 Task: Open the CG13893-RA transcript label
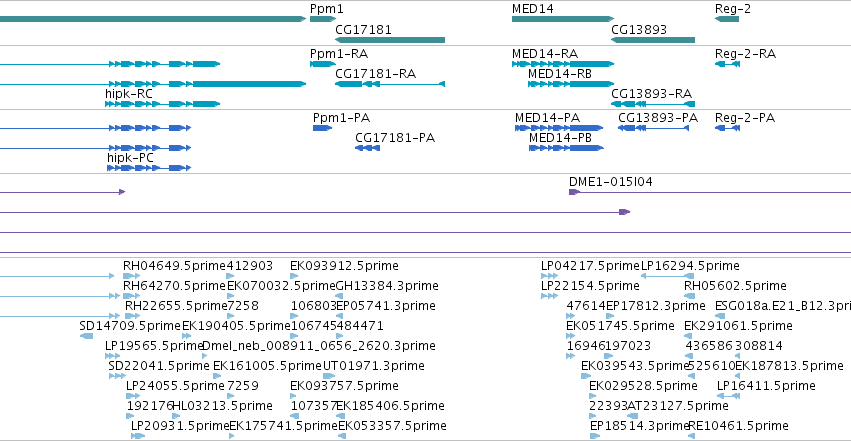click(651, 94)
